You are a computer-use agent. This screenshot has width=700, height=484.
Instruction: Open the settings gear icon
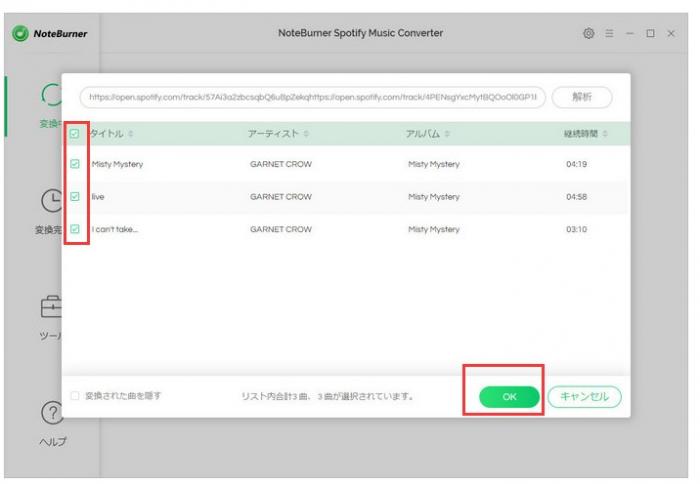[588, 33]
